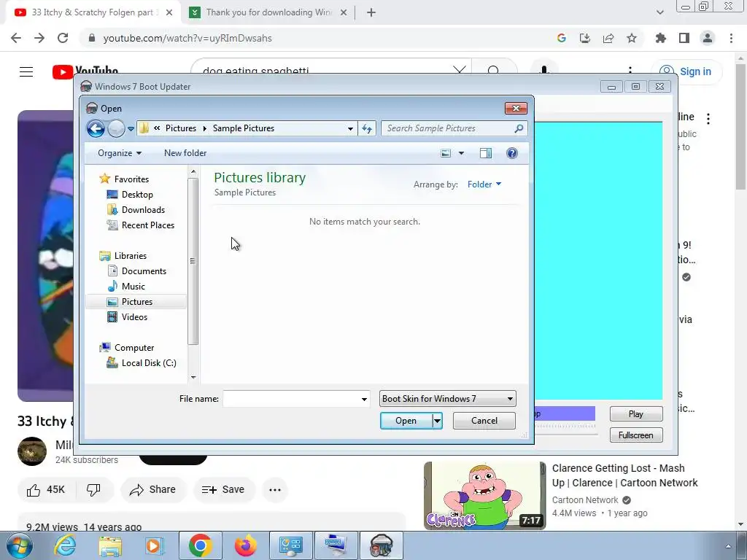Open Chrome profile avatar icon
The width and height of the screenshot is (747, 560).
tap(708, 38)
